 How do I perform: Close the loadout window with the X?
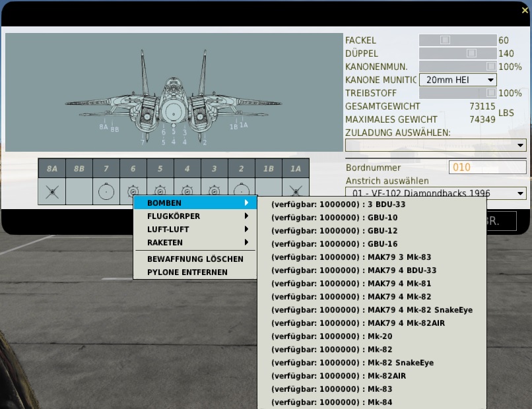coord(525,10)
